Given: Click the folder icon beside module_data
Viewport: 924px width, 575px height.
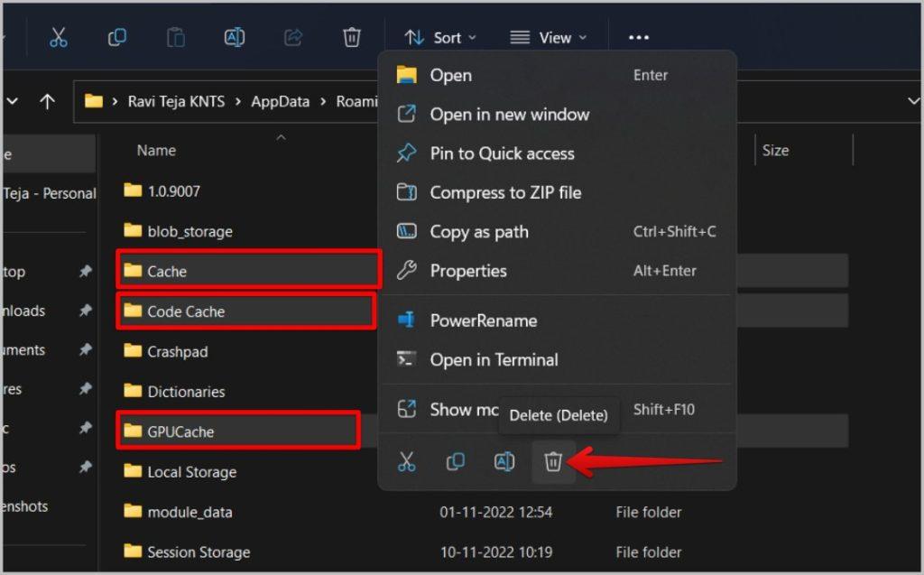Looking at the screenshot, I should pyautogui.click(x=134, y=511).
